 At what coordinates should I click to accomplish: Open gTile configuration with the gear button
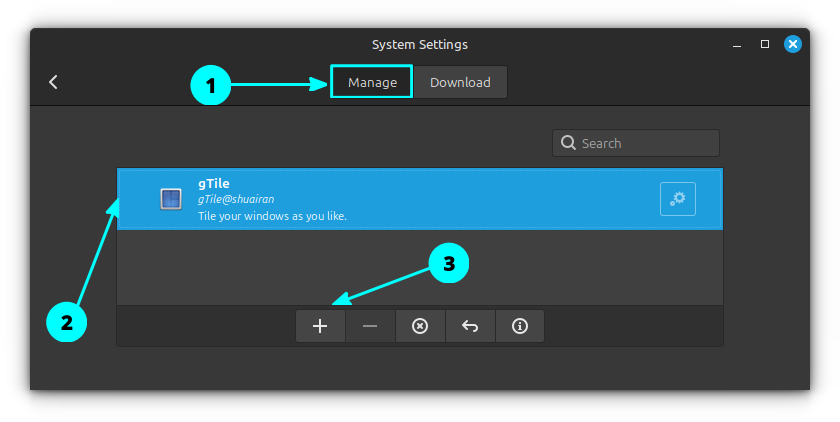point(677,199)
